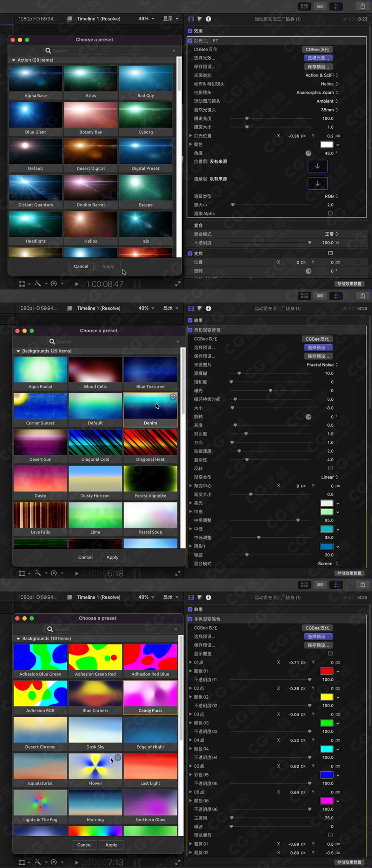Select the Blue Giant preset thumbnail

36,116
